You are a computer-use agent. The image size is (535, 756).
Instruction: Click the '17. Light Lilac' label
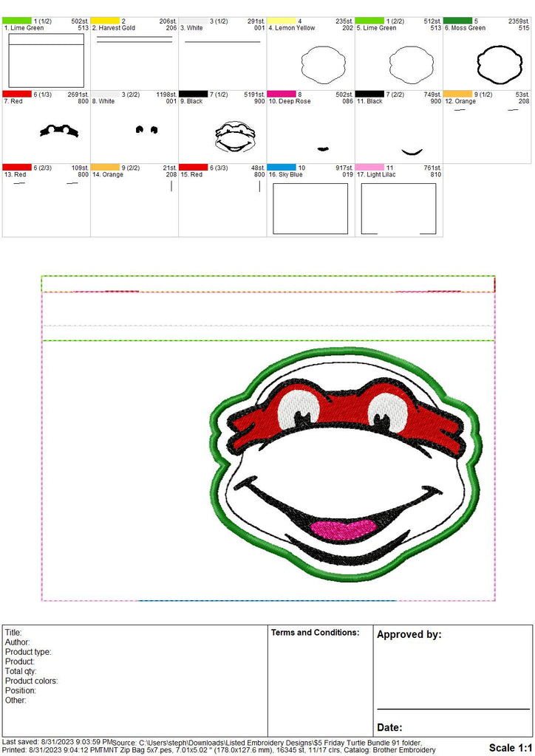tap(376, 174)
